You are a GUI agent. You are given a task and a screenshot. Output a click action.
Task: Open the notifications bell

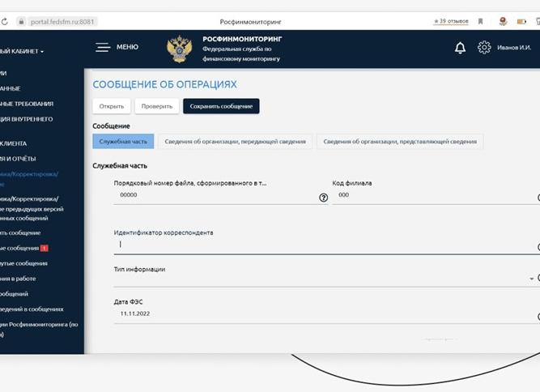click(x=460, y=48)
